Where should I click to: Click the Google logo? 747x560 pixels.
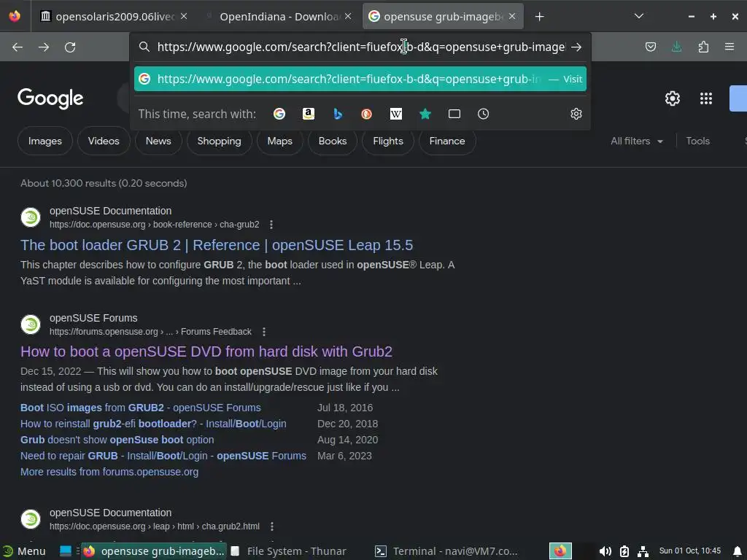(x=50, y=98)
